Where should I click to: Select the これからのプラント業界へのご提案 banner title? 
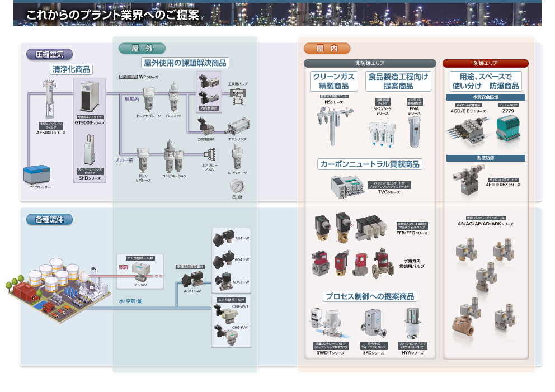(x=112, y=15)
